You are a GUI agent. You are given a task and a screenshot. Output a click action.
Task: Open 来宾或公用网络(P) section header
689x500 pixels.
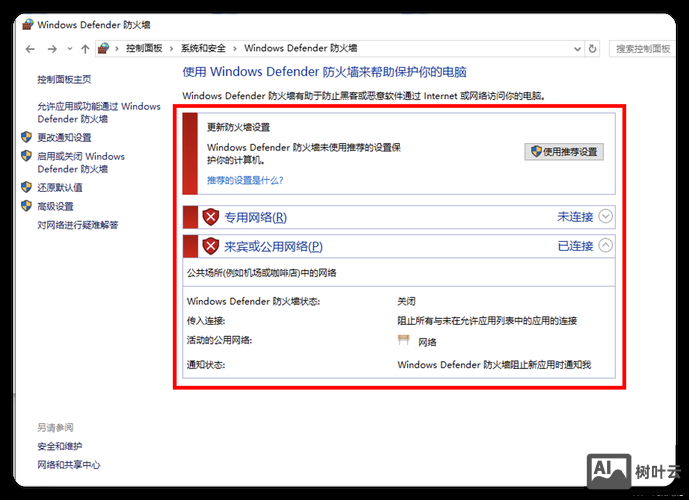[273, 246]
